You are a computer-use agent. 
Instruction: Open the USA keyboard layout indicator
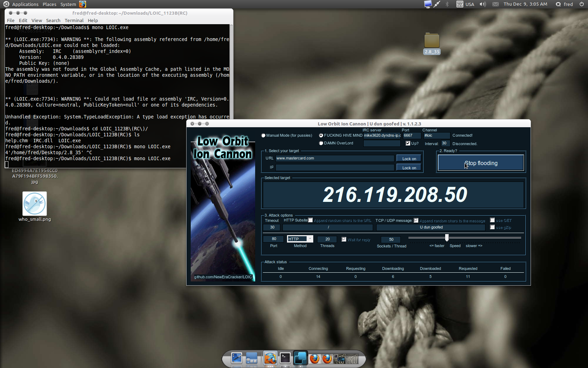coord(465,4)
